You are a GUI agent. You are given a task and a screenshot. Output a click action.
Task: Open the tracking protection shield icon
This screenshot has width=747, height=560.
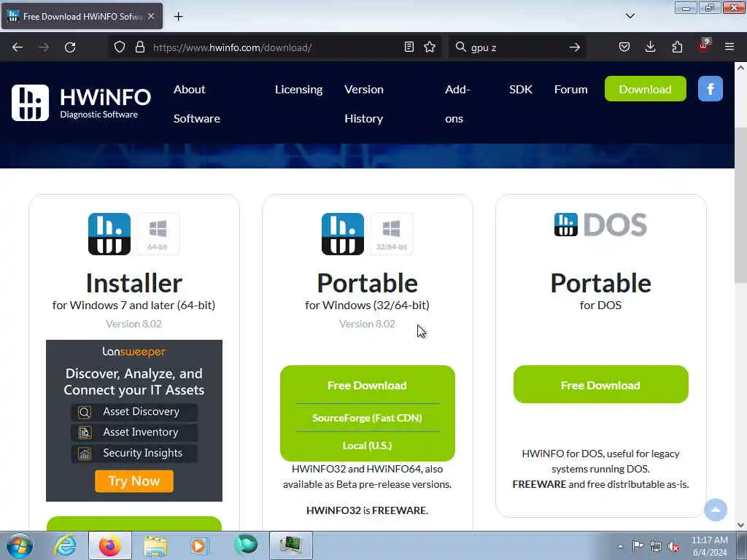tap(120, 47)
